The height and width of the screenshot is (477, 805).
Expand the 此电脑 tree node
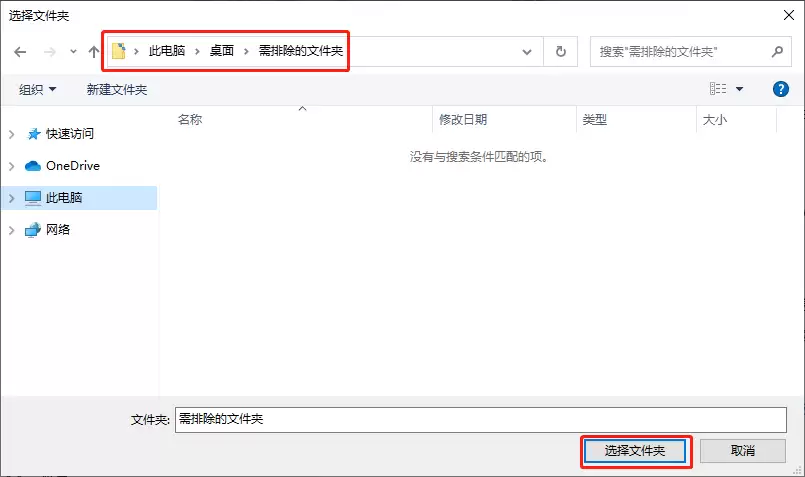11,198
